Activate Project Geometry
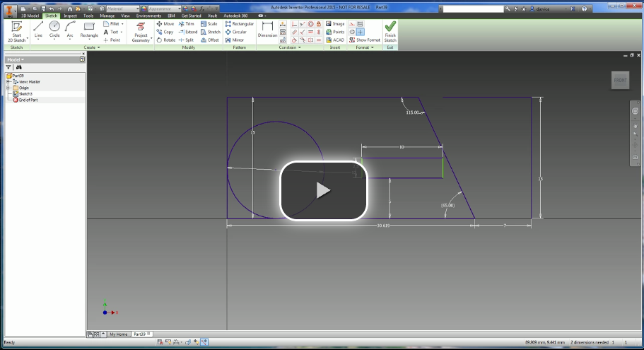Image resolution: width=644 pixels, height=350 pixels. [141, 32]
